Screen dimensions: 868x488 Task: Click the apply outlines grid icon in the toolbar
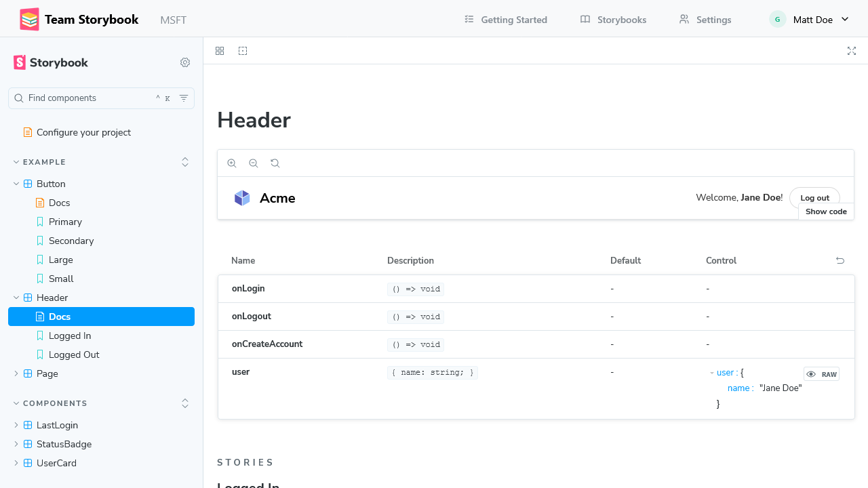[x=220, y=51]
